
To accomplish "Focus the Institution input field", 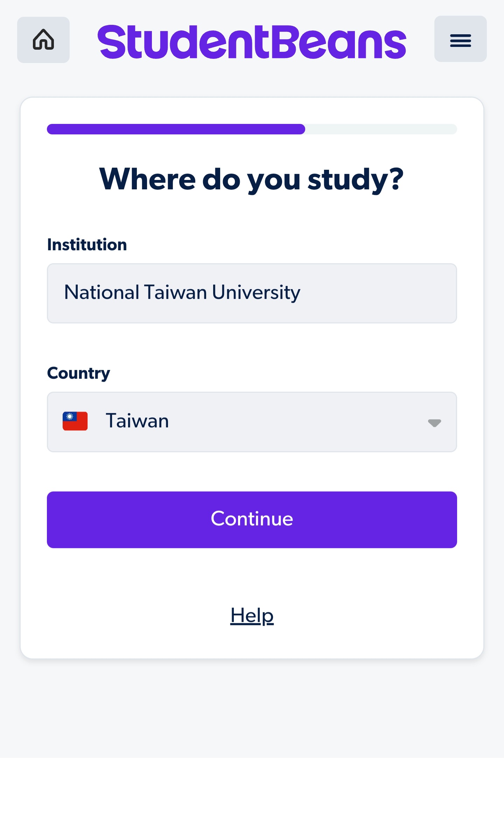I will (252, 293).
